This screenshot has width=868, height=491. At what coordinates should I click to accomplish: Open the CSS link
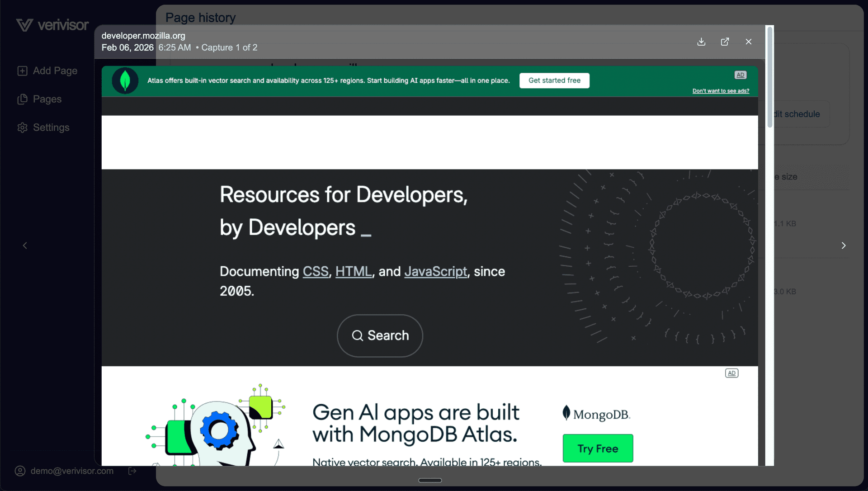(315, 271)
